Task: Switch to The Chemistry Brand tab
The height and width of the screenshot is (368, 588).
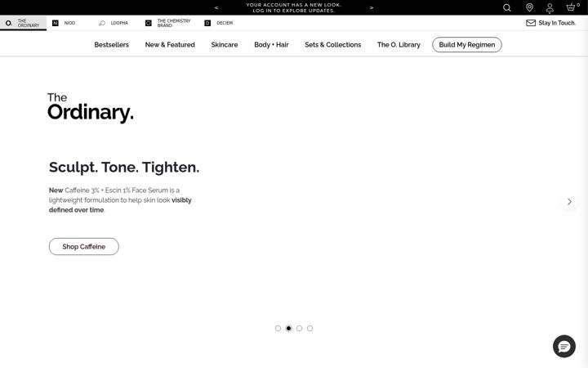Action: [x=168, y=23]
